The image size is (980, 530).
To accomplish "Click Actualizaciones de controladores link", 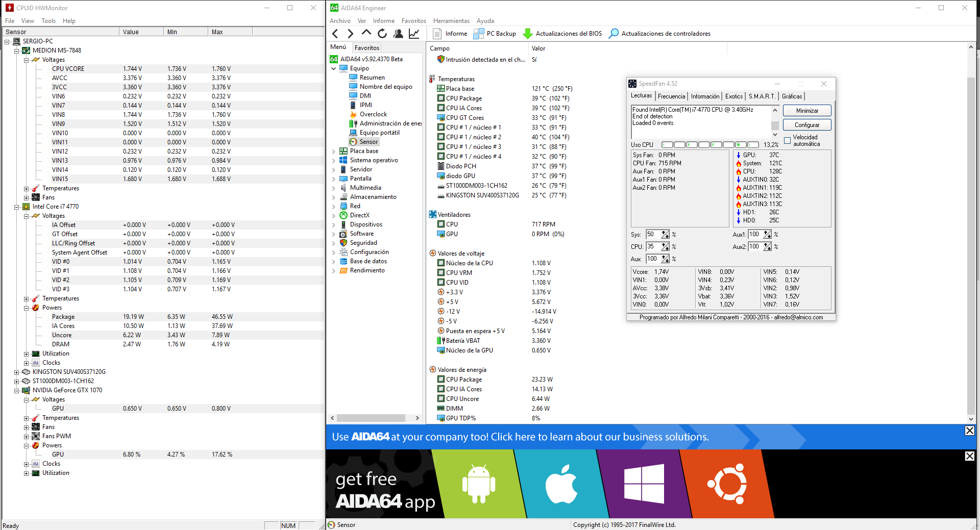I will (666, 34).
